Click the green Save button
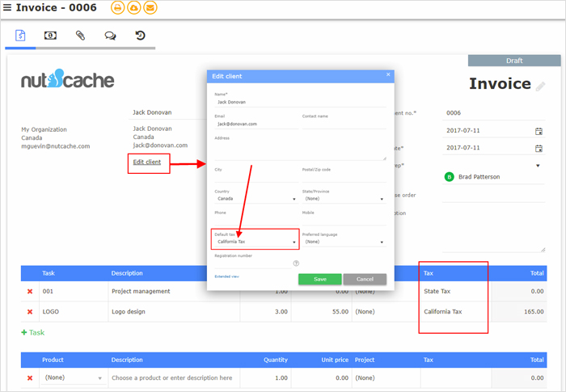 pos(319,279)
